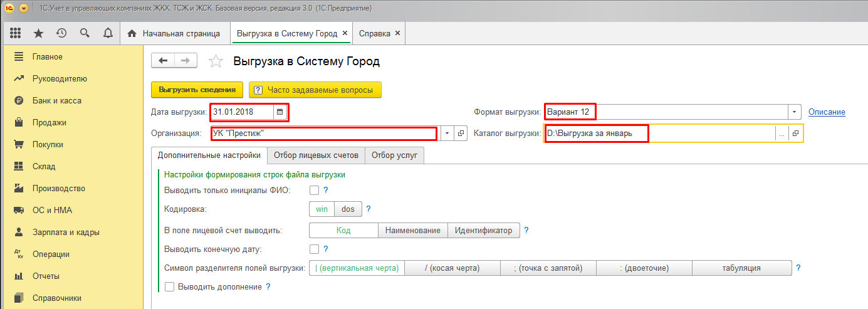Select dos encoding
The width and height of the screenshot is (868, 309).
pos(348,209)
